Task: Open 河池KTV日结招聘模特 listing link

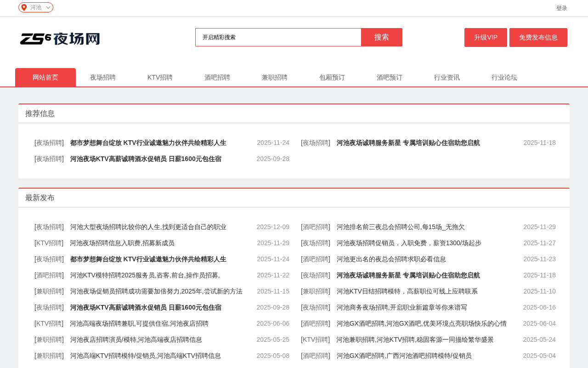Action: (x=407, y=291)
